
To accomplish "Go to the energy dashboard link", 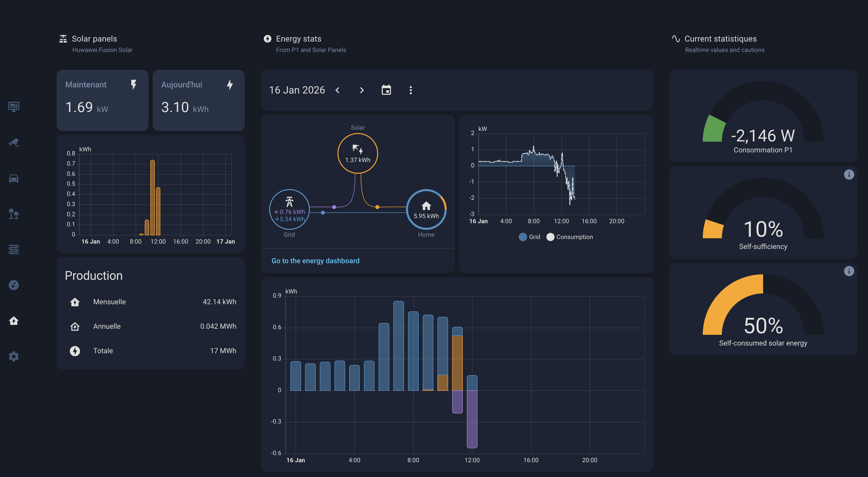I will (x=315, y=261).
